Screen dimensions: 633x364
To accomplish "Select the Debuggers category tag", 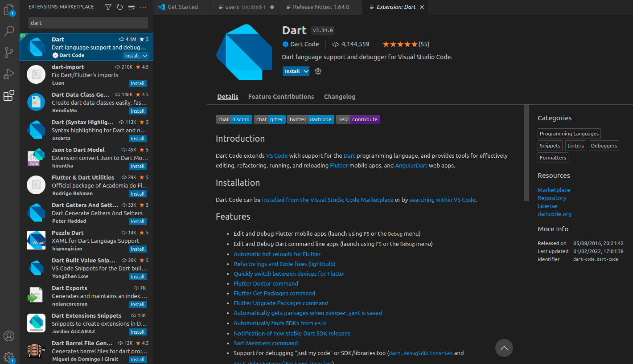I will (x=604, y=146).
